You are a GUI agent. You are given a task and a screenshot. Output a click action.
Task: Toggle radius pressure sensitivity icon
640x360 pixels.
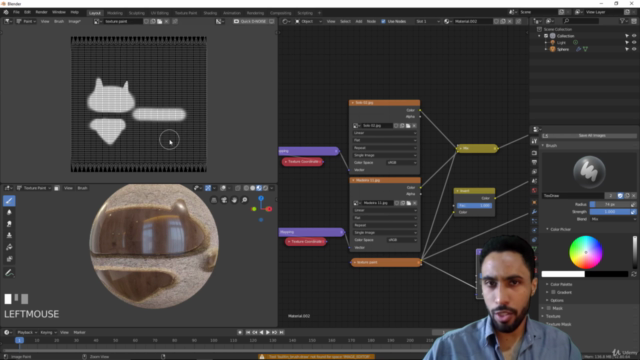(633, 204)
